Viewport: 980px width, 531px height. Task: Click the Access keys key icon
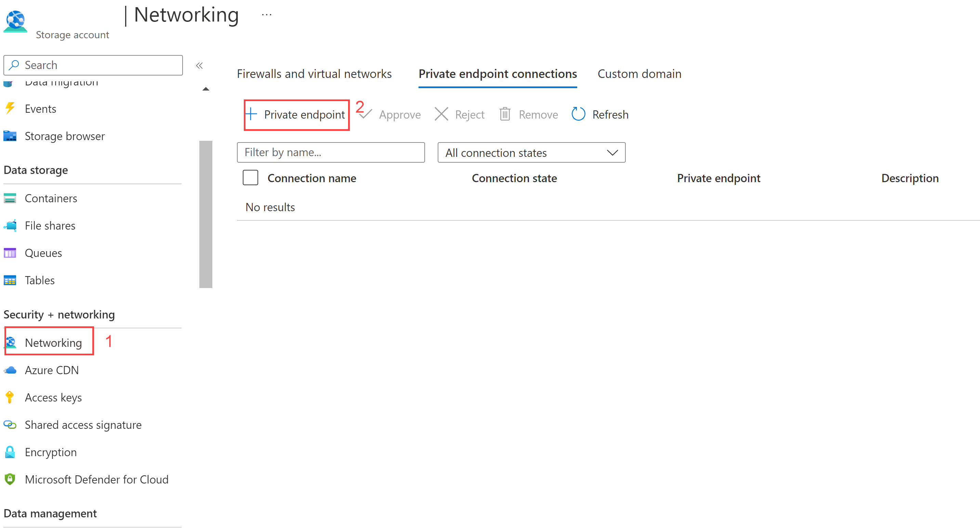click(10, 397)
